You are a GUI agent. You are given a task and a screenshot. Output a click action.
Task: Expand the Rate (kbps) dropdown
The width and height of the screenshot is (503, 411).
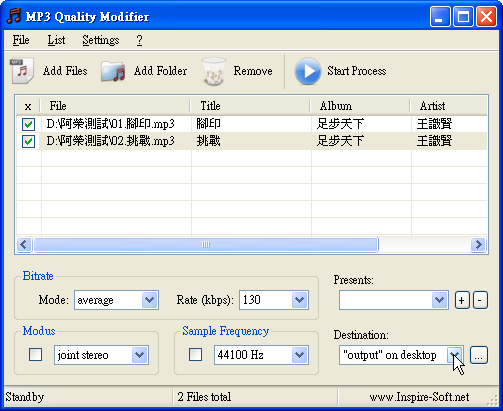(x=274, y=300)
